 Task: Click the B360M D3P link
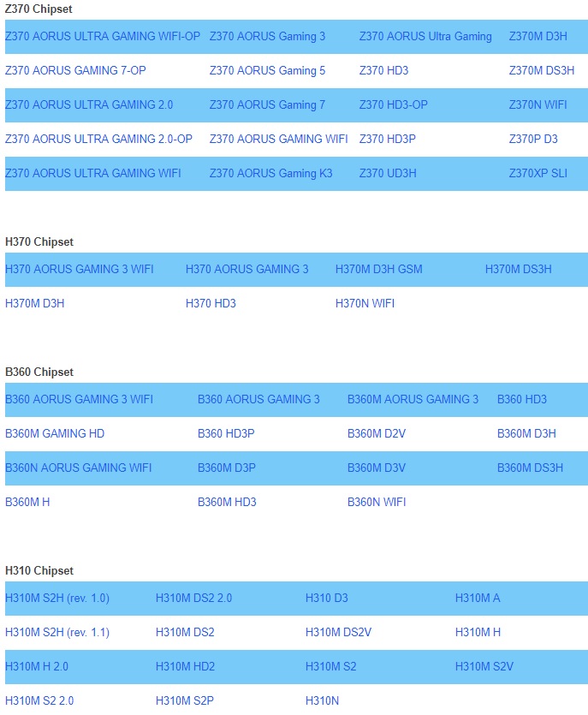pos(227,468)
